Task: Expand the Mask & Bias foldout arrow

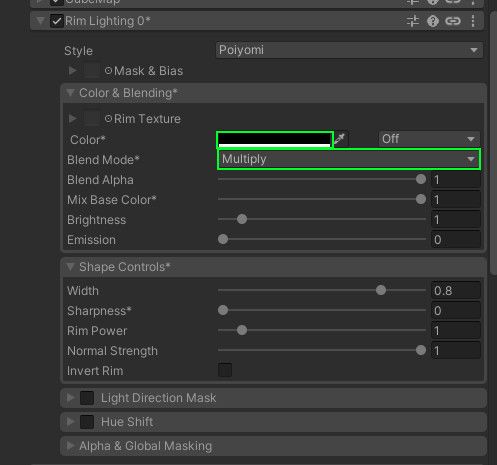Action: 72,70
